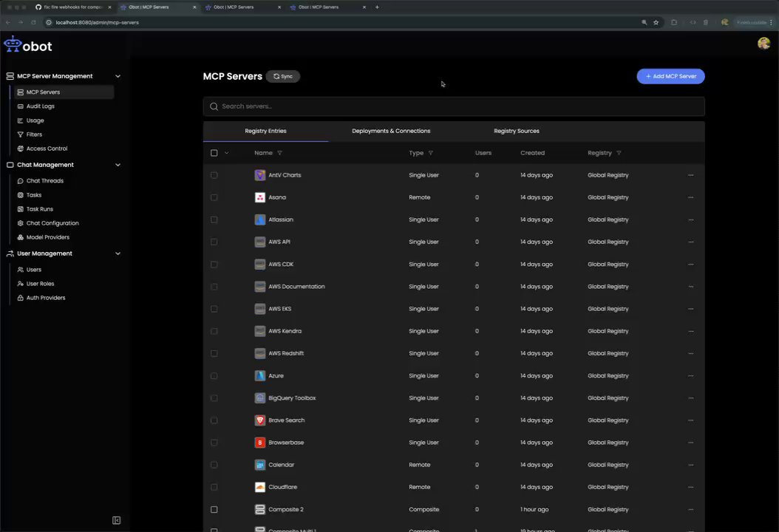The image size is (779, 532).
Task: Check the Cloudflare row checkbox
Action: click(214, 487)
